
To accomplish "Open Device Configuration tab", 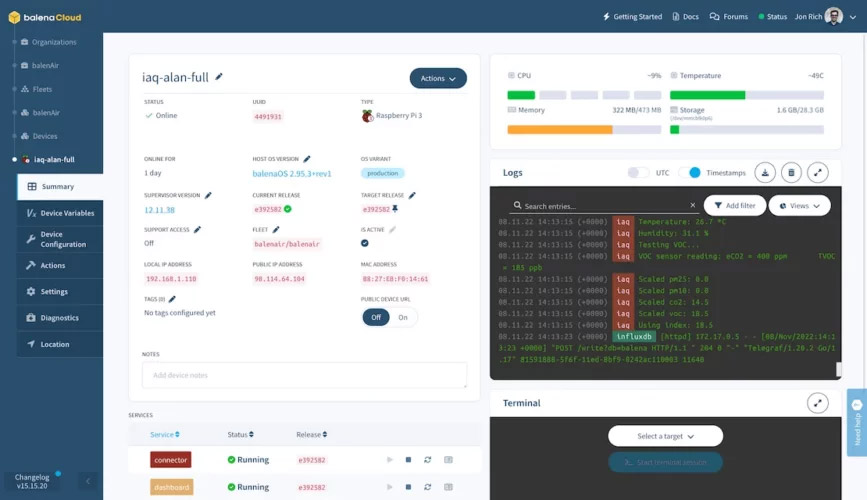I will point(60,239).
